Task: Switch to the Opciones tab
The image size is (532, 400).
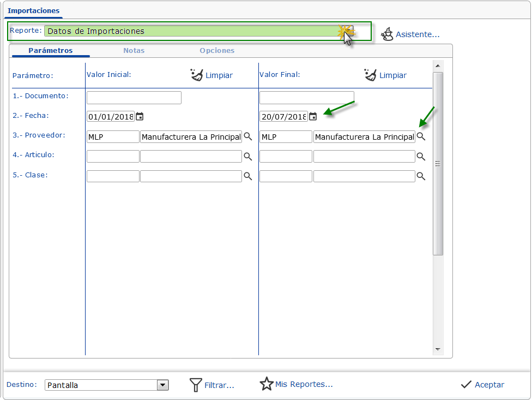Action: 217,50
